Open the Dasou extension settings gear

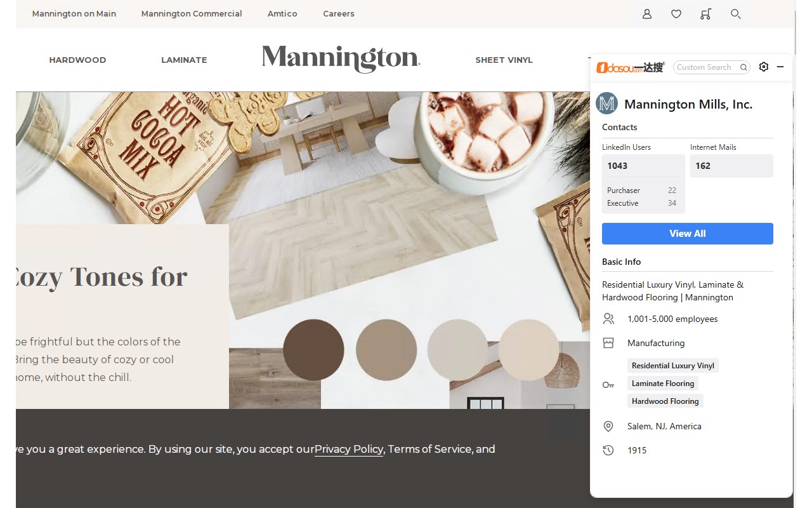tap(764, 67)
